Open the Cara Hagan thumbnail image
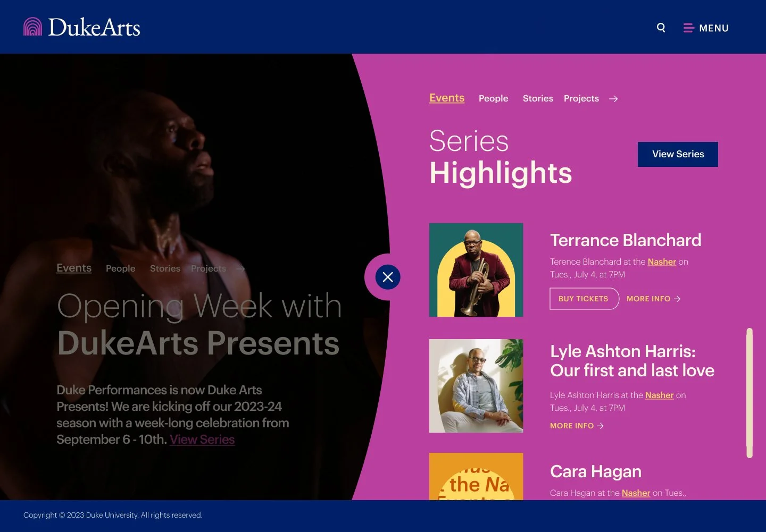 click(x=476, y=476)
